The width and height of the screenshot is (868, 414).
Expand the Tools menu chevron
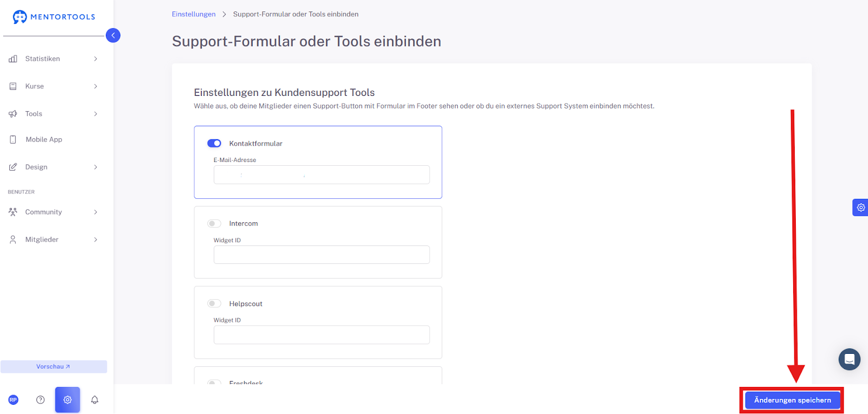95,114
